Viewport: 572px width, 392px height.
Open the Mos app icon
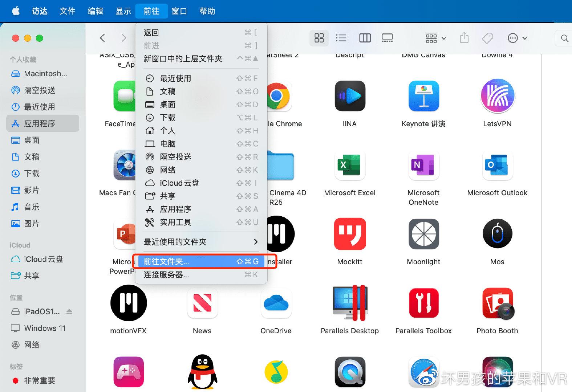497,234
